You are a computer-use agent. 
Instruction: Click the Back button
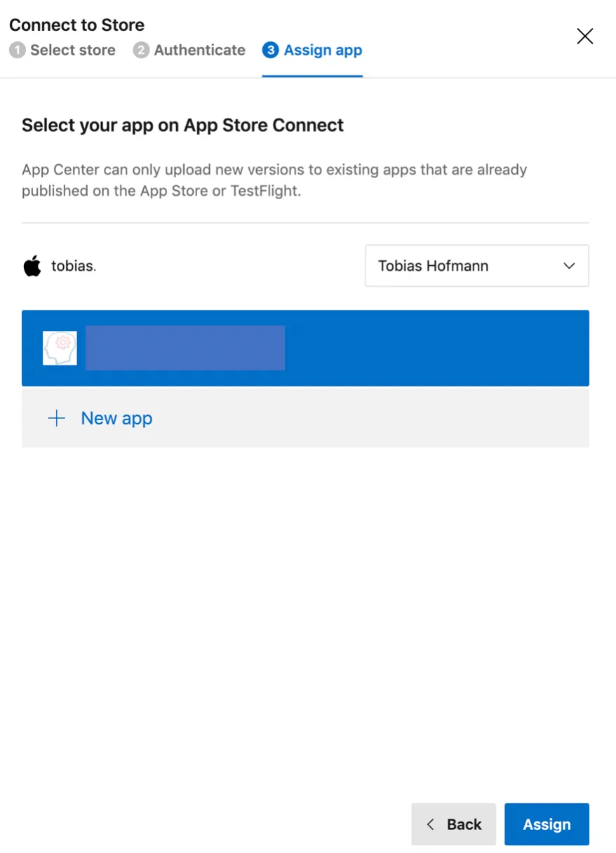click(x=453, y=824)
